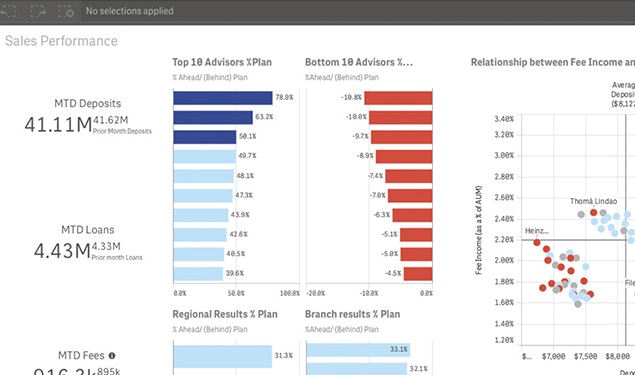The image size is (635, 375).
Task: Click the step back selection icon
Action: (7, 11)
